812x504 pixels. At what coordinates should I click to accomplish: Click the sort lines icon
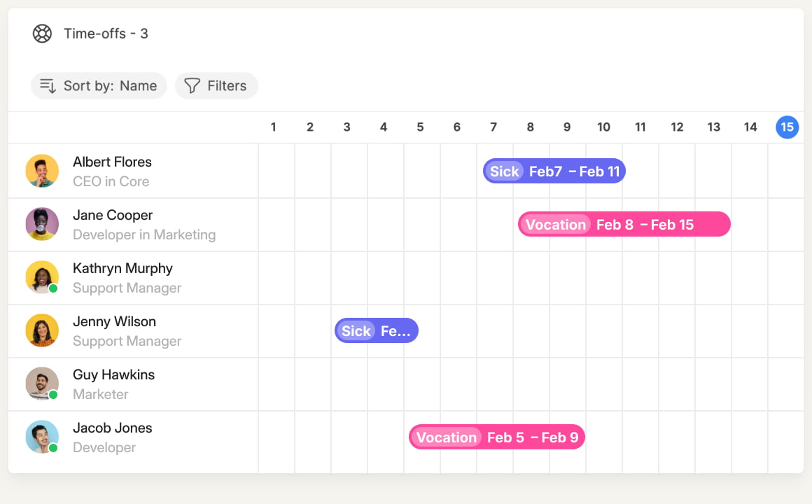(x=48, y=85)
